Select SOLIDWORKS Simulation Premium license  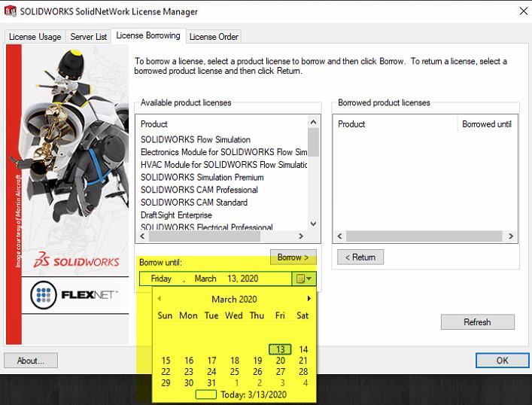[202, 177]
